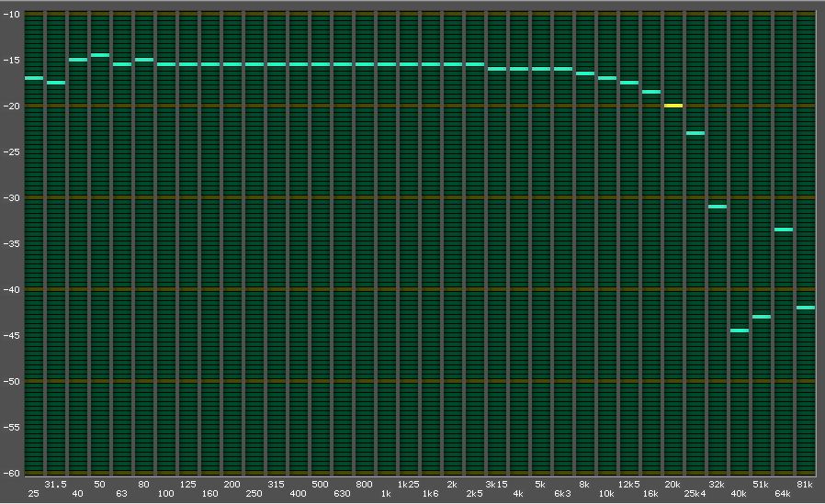Click the 500 frequency label
Viewport: 825px width, 504px height.
pos(320,485)
